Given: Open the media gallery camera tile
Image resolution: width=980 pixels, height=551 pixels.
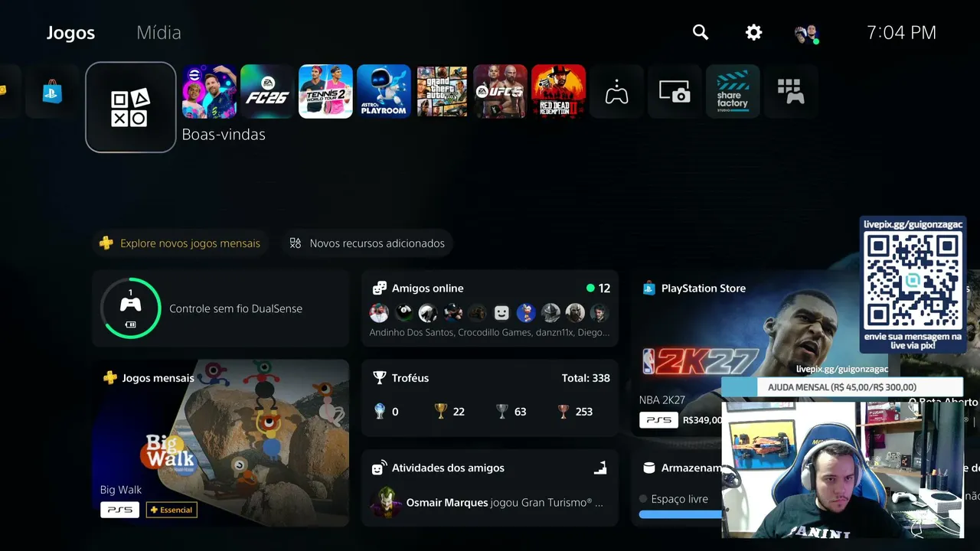Looking at the screenshot, I should pos(675,92).
